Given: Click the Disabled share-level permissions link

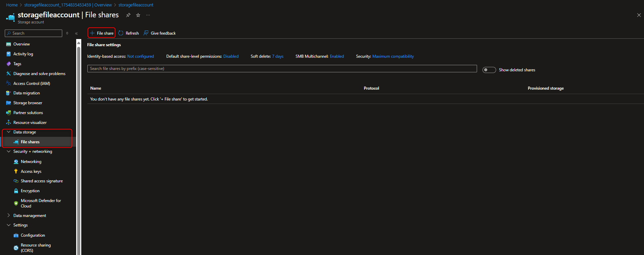Looking at the screenshot, I should pyautogui.click(x=231, y=56).
